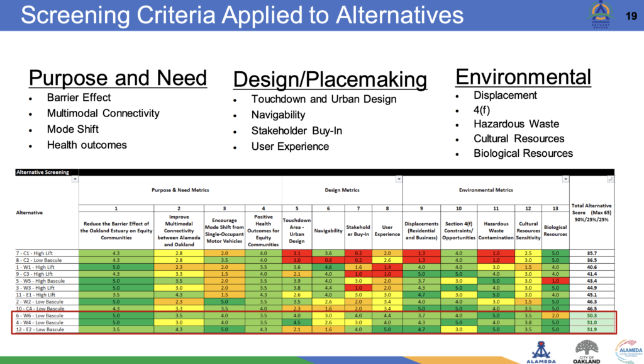Select the 6 - W6 - Low Bascule row label

40,316
